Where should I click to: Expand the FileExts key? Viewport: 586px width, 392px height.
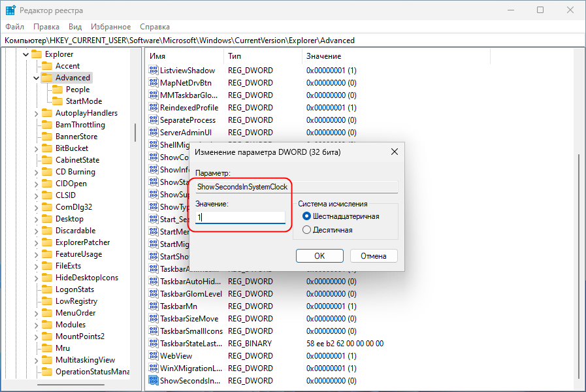[x=36, y=267]
